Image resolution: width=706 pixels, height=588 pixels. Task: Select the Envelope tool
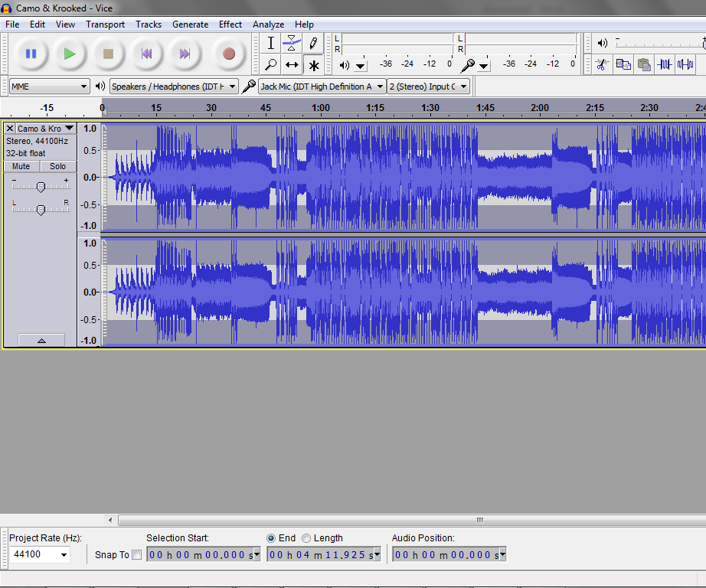coord(292,44)
